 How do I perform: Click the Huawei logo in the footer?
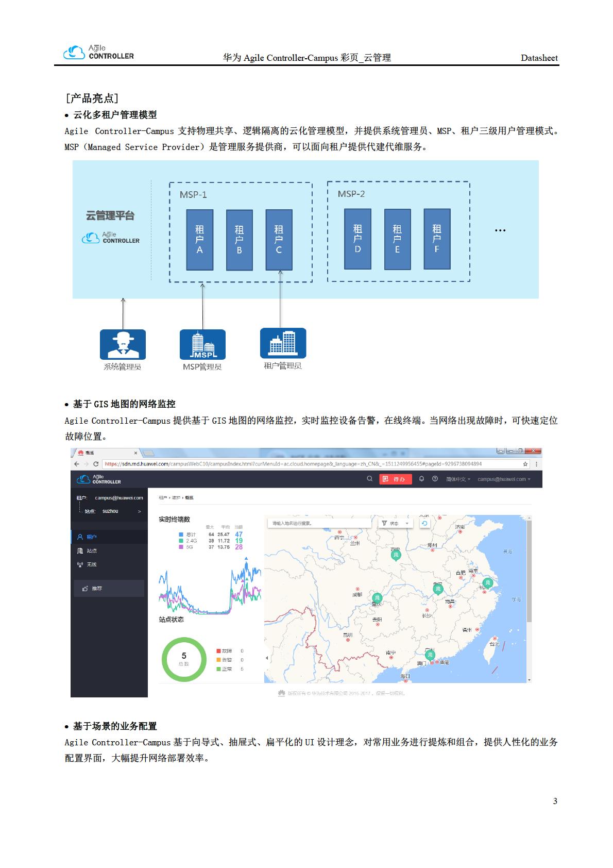pyautogui.click(x=281, y=693)
